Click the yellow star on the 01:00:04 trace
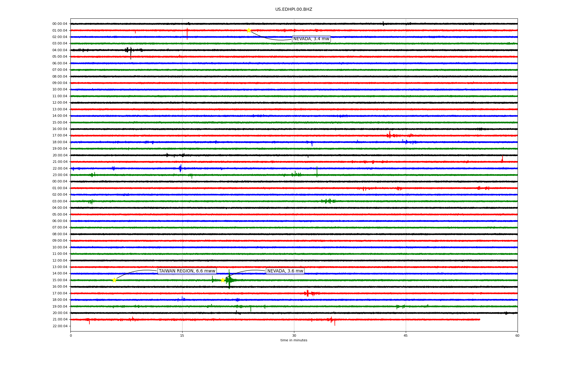This screenshot has width=588, height=368. pyautogui.click(x=249, y=30)
